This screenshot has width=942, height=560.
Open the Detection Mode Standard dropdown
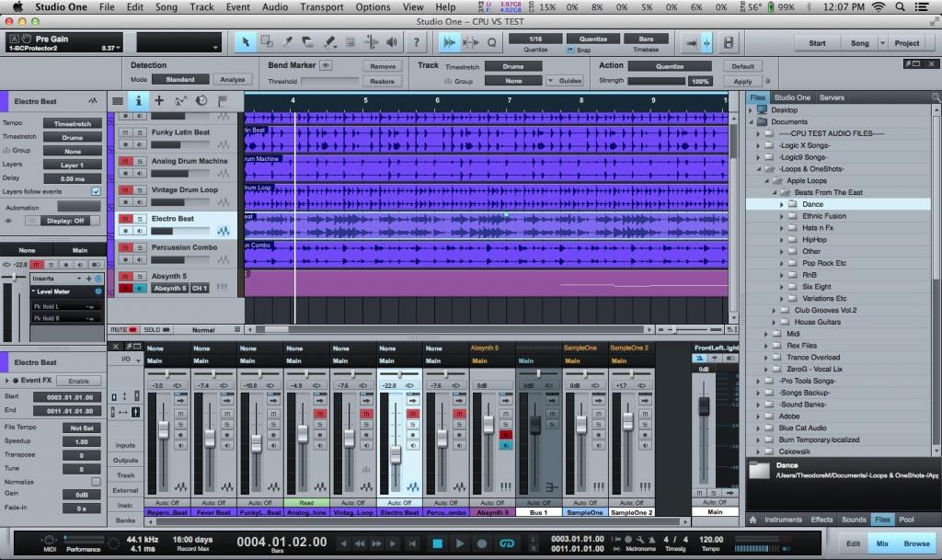click(x=180, y=79)
